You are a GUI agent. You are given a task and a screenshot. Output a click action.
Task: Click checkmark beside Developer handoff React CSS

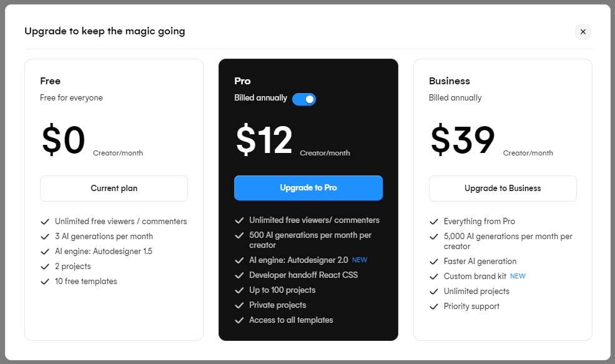[x=239, y=275]
